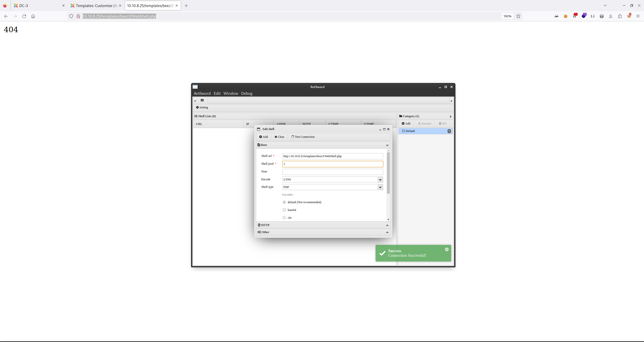Click the curly braces extension icon

click(x=593, y=16)
